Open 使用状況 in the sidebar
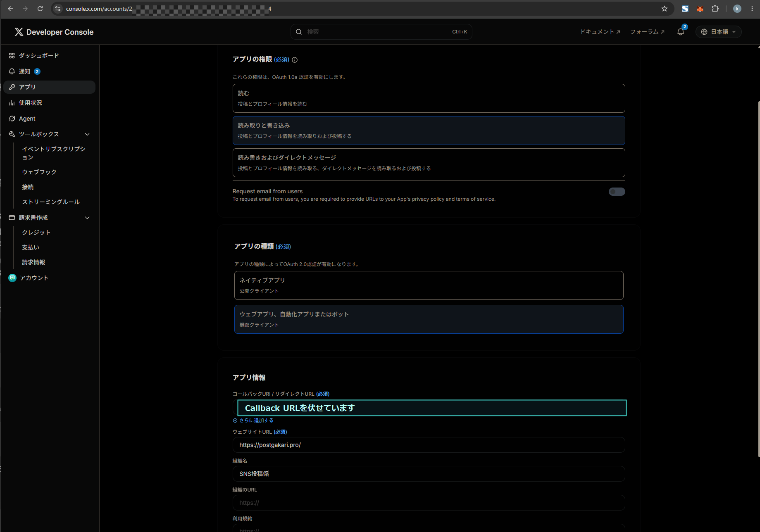760x532 pixels. coord(50,103)
